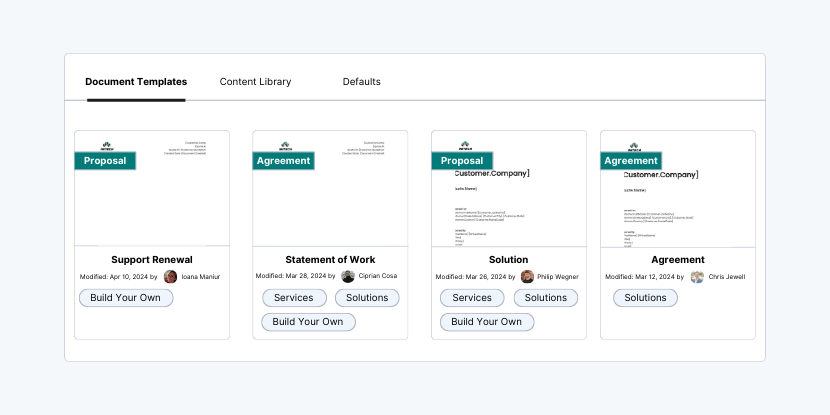Click the Support Renewal template title
Viewport: 830px width, 415px height.
(152, 260)
